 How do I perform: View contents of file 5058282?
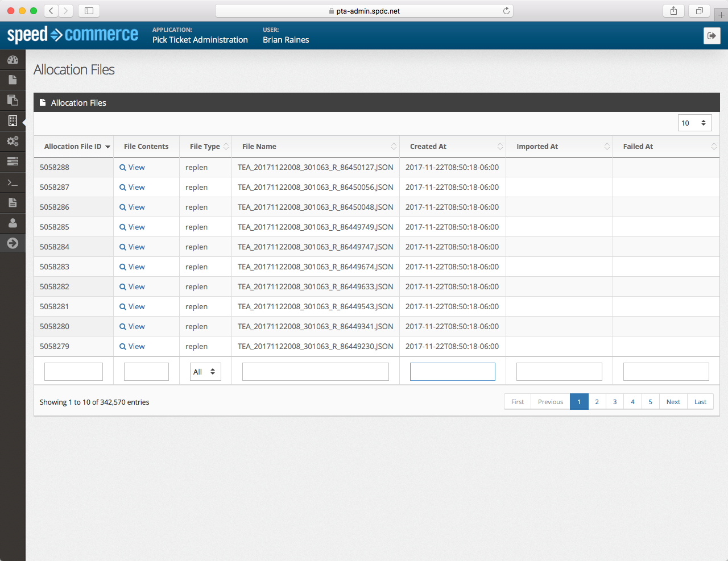tap(132, 286)
